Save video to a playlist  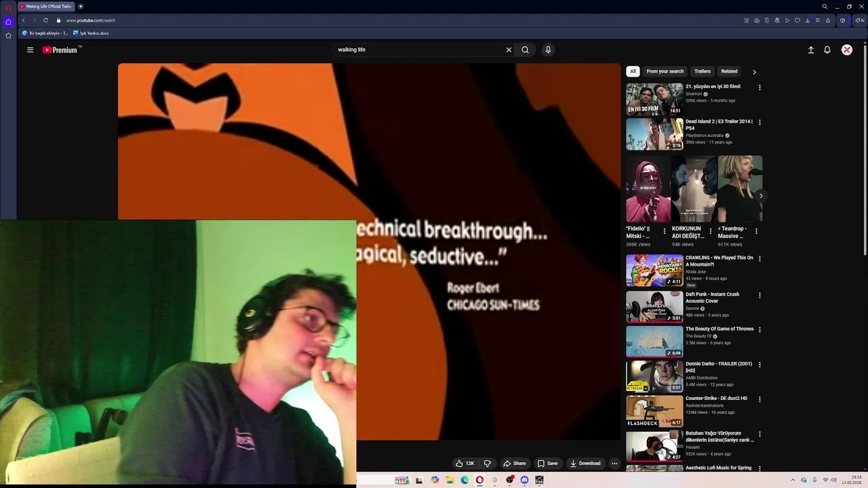547,464
